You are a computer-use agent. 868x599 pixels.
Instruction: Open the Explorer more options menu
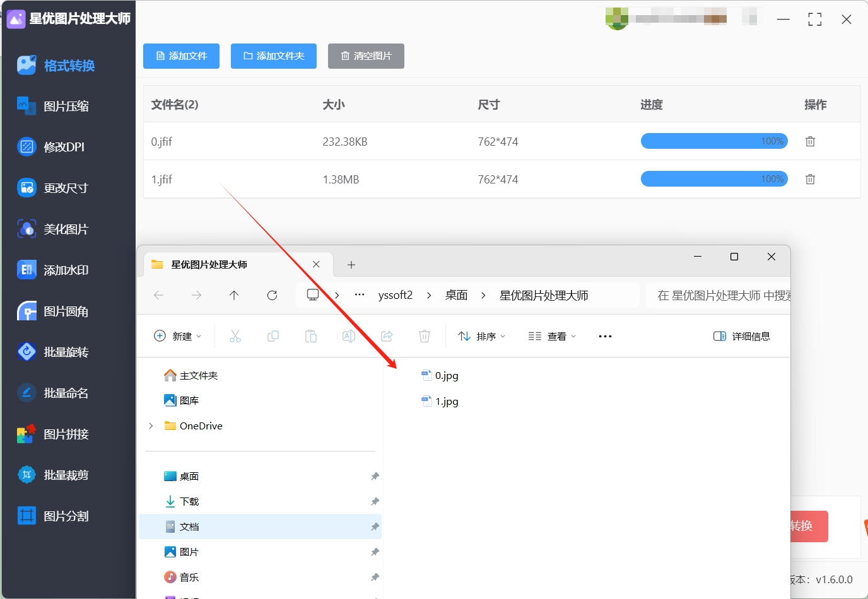(x=605, y=336)
